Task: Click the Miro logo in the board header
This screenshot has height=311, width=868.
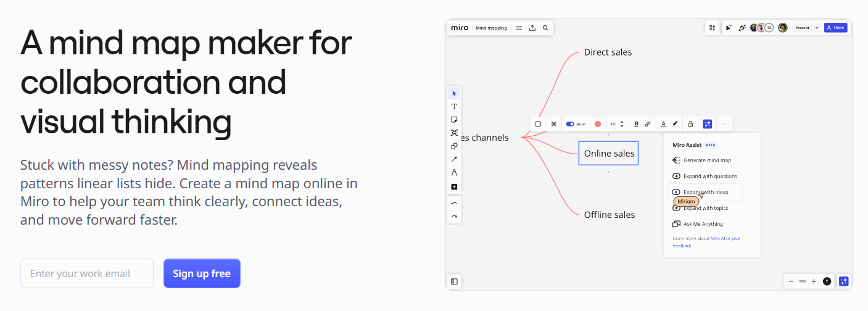Action: point(460,28)
